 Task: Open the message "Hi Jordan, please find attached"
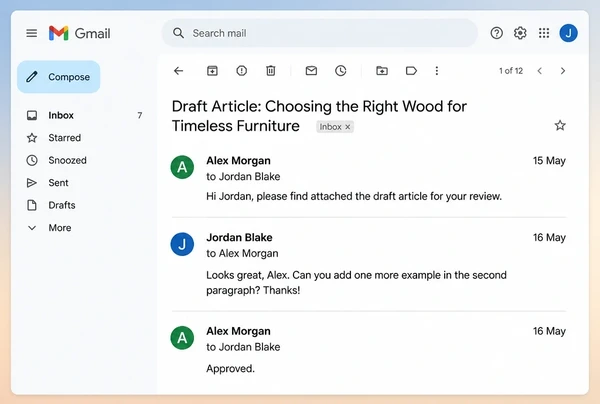[x=354, y=196]
